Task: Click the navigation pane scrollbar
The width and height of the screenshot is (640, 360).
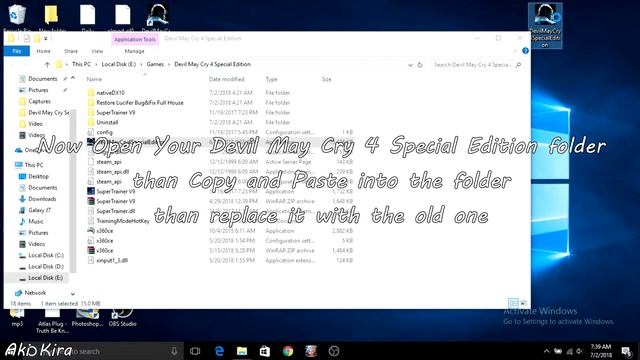Action: click(x=73, y=191)
